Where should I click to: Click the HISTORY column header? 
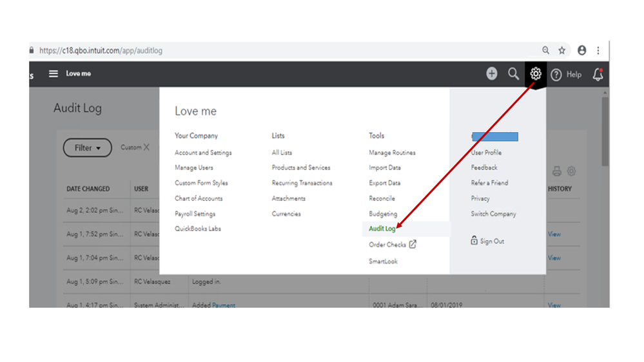[x=560, y=189]
